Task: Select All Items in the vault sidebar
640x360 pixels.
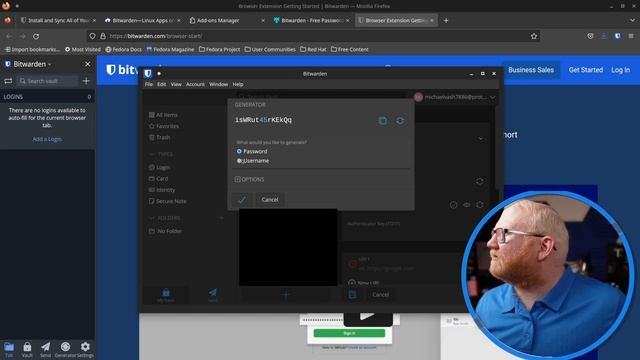Action: 163,115
